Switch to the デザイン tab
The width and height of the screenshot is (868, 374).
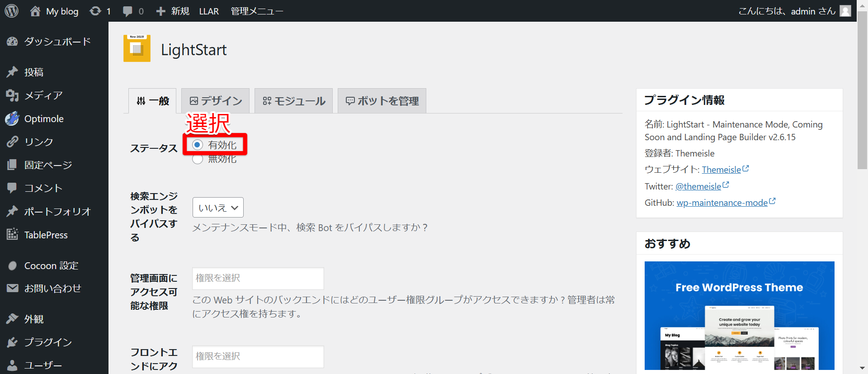coord(216,101)
